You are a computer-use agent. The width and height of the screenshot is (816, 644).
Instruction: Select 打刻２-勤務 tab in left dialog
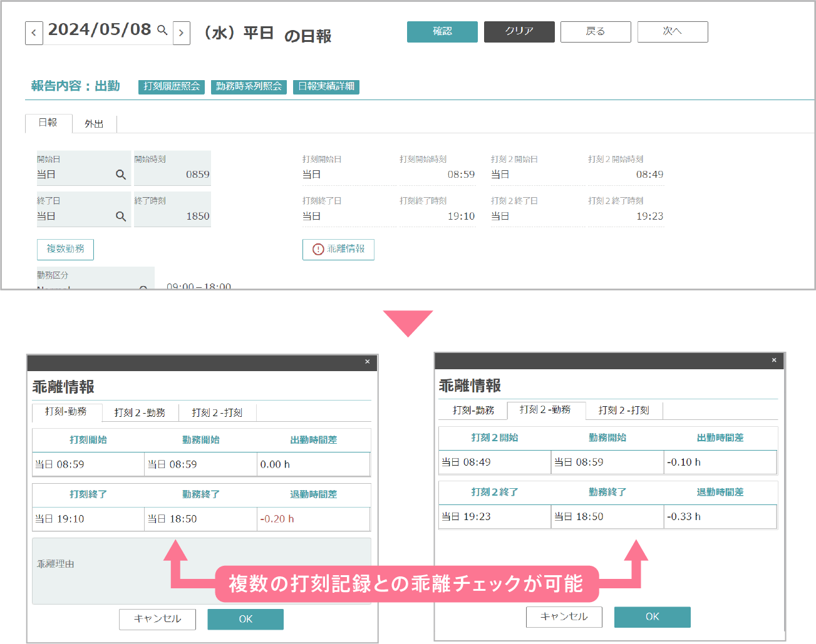tap(140, 412)
